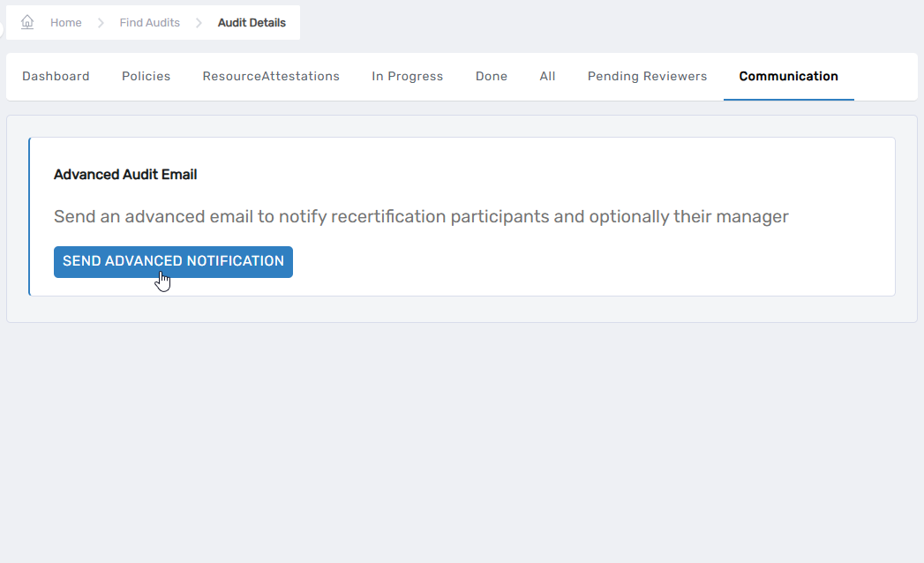Go to Home breadcrumb link
Viewport: 924px width, 563px height.
click(x=65, y=23)
